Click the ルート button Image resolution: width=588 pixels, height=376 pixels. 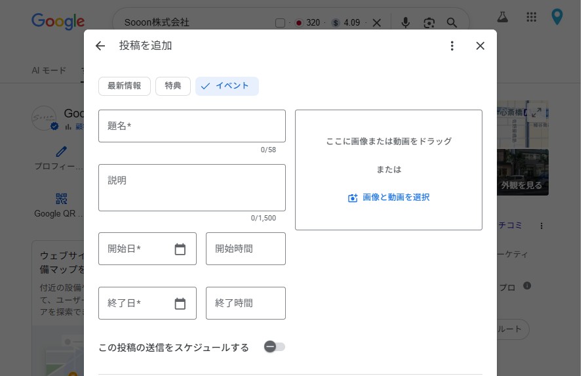pyautogui.click(x=513, y=329)
